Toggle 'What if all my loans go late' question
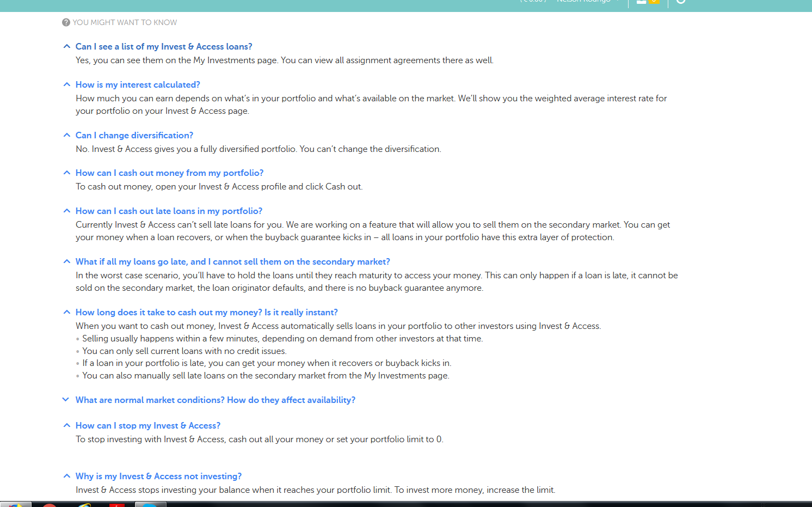The width and height of the screenshot is (812, 507). click(232, 261)
